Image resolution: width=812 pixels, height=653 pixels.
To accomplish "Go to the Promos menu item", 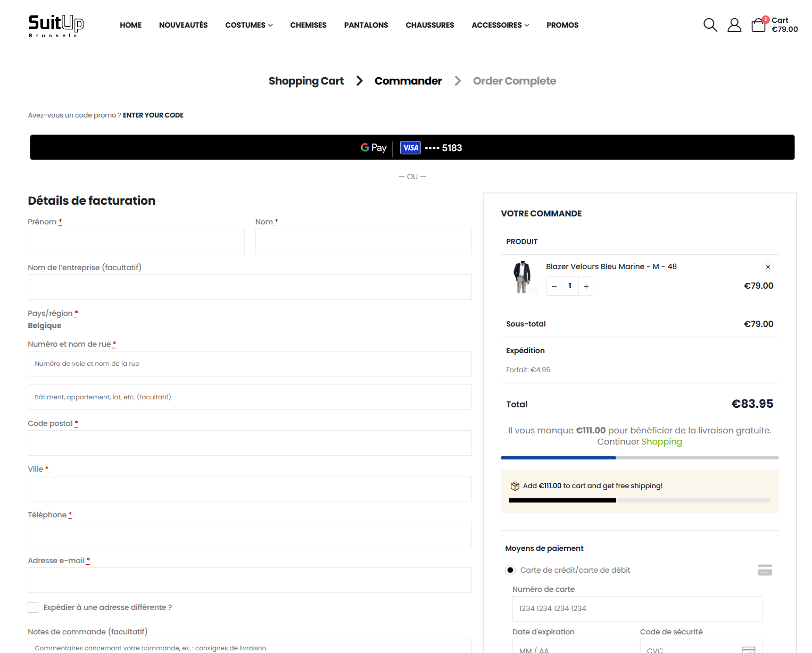I will pyautogui.click(x=562, y=25).
